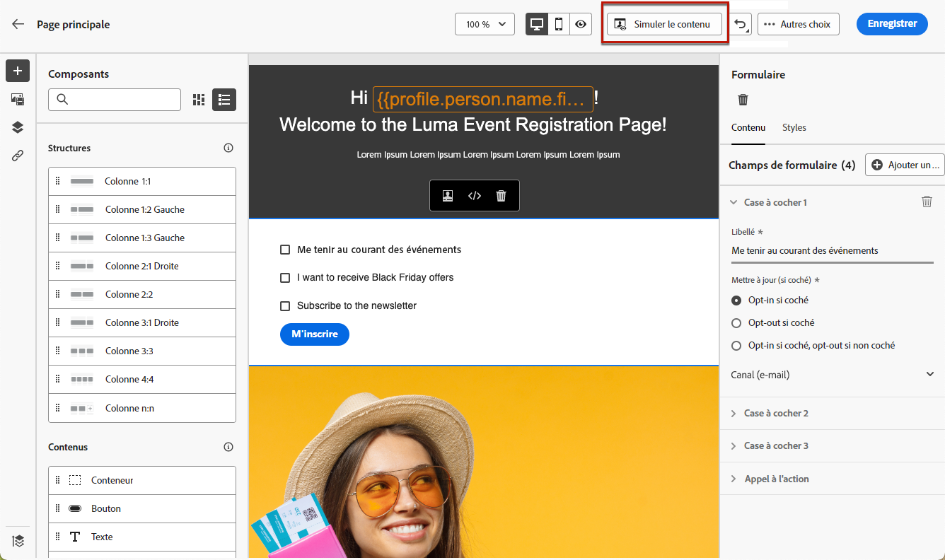This screenshot has height=560, width=945.
Task: Select the Colonne 1:3 Gauche structure
Action: 142,238
